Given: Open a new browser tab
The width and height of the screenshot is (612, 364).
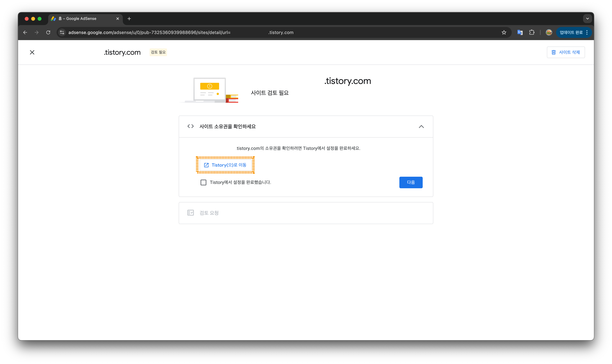Looking at the screenshot, I should (129, 19).
